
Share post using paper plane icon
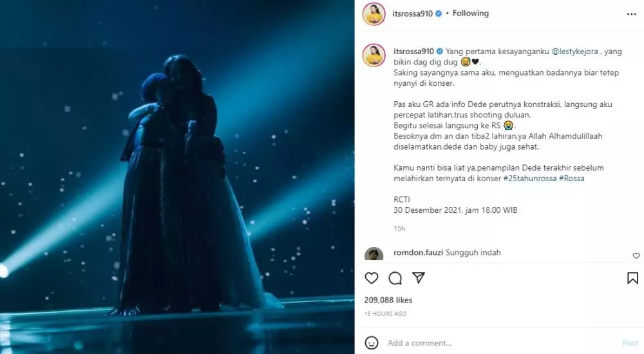coord(419,278)
